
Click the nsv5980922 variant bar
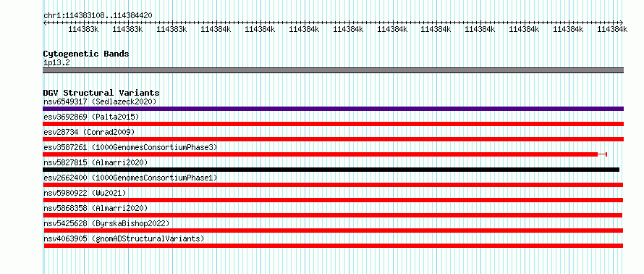pos(333,200)
